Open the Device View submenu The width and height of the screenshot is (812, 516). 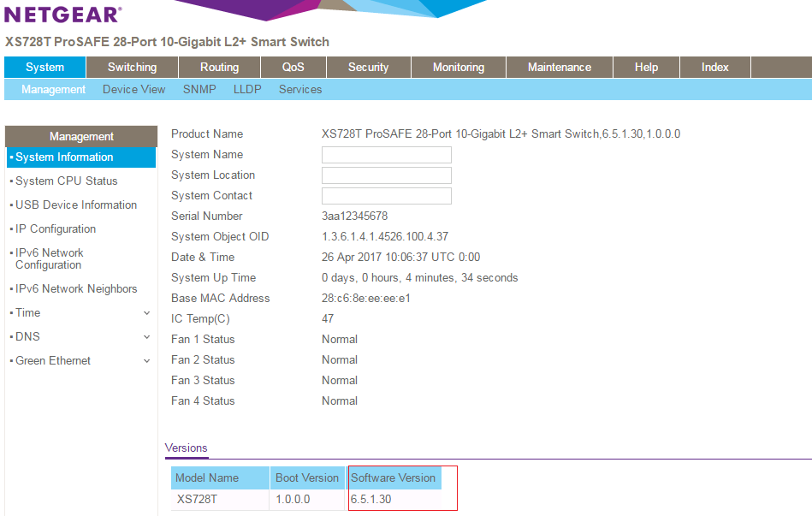coord(134,90)
